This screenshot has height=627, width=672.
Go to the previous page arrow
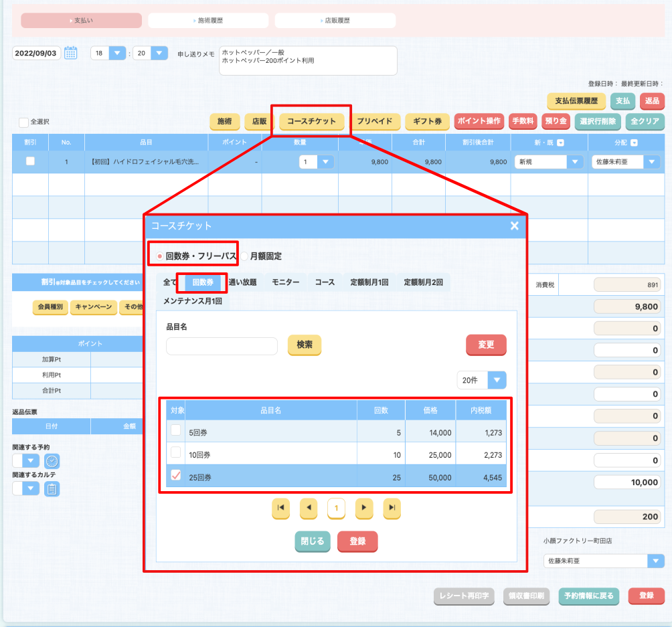coord(309,509)
